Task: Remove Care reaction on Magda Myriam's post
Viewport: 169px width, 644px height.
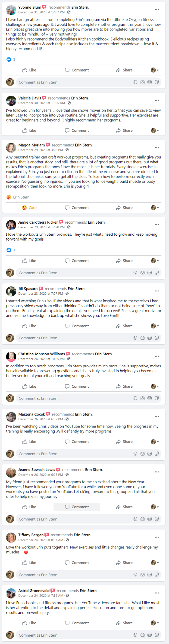Action: [x=29, y=208]
